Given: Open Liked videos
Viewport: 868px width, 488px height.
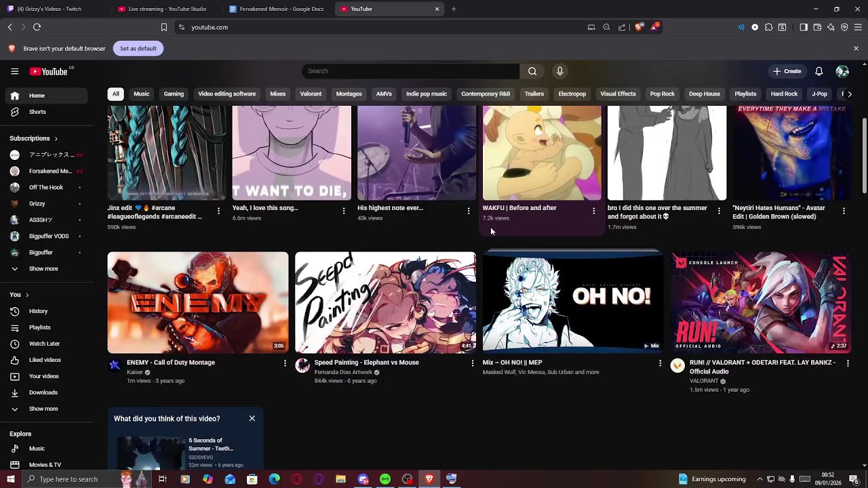Looking at the screenshot, I should click(x=46, y=360).
